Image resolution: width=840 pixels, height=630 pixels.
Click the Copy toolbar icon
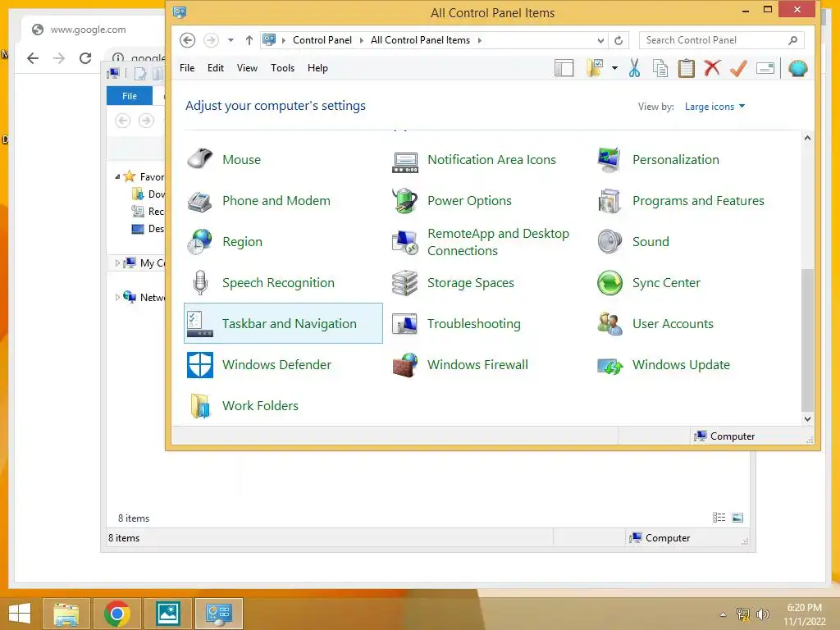(660, 68)
